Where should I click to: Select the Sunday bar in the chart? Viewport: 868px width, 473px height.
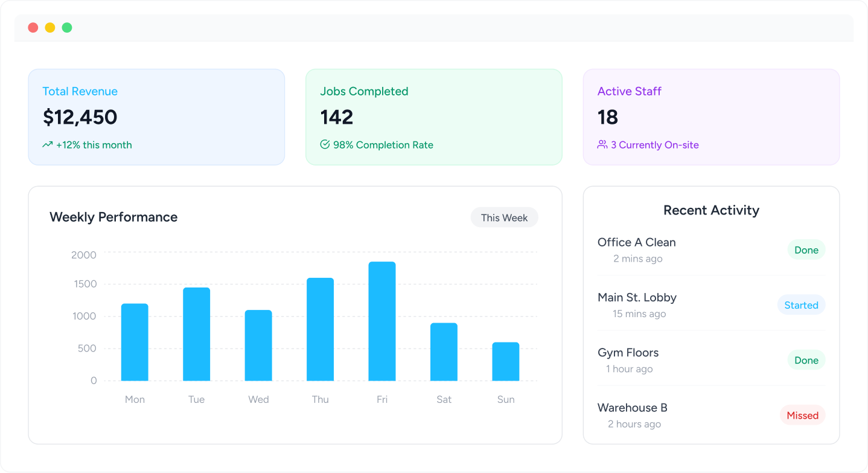tap(506, 361)
